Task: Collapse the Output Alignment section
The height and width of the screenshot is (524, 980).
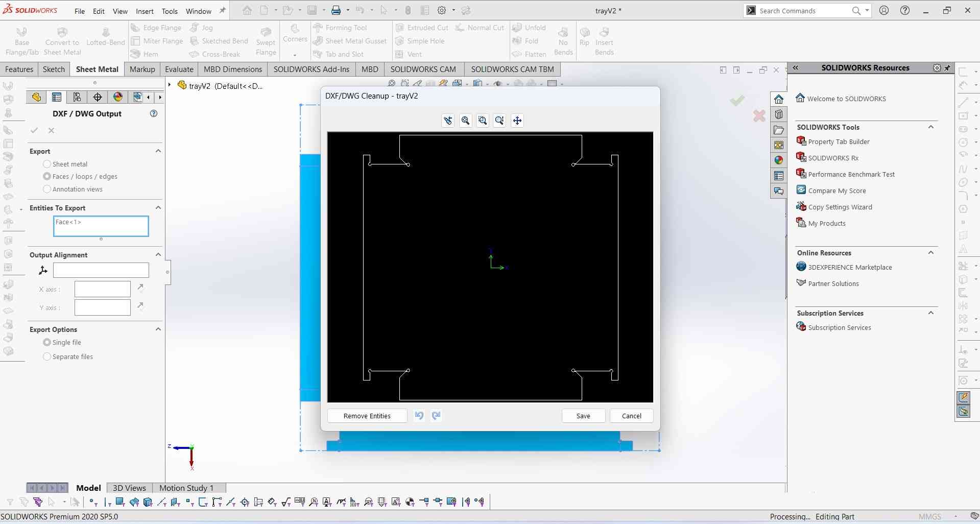Action: 158,255
